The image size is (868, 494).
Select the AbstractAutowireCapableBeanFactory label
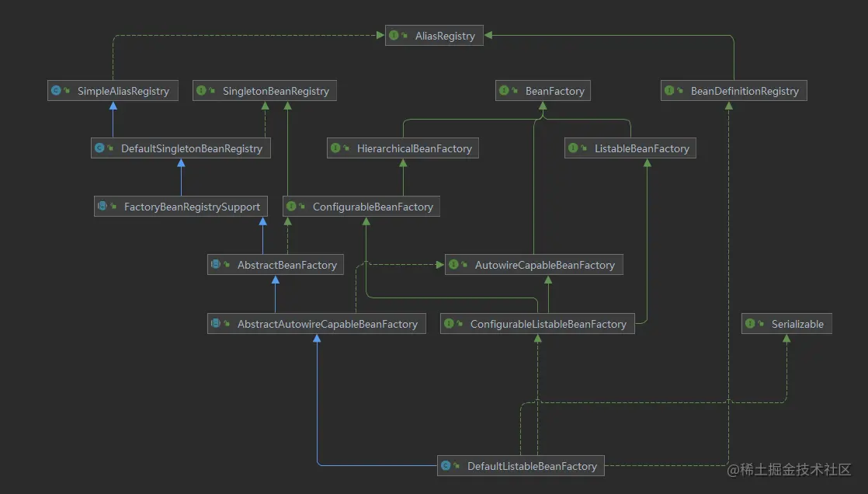(327, 324)
